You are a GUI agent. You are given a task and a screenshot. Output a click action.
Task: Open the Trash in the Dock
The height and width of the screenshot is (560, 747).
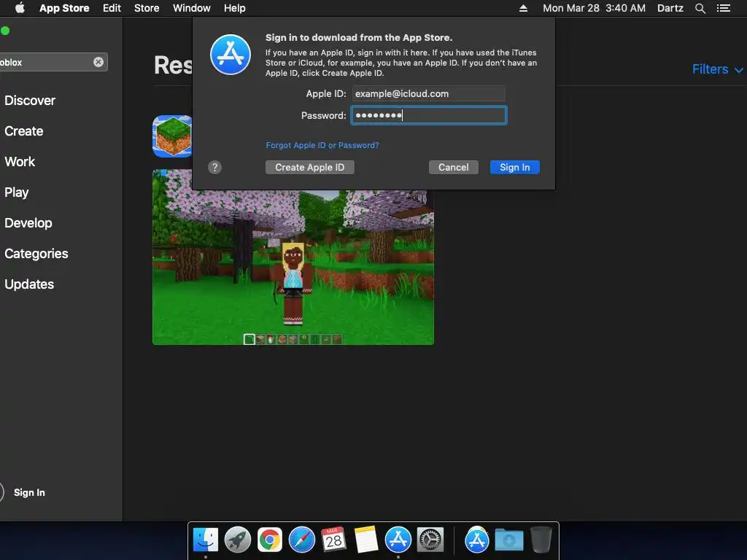[x=541, y=540]
